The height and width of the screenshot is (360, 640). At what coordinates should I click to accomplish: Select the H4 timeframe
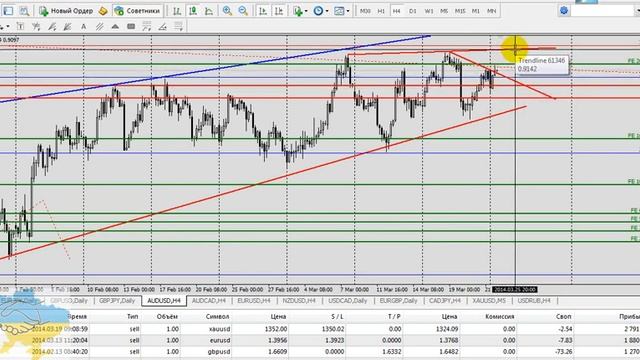pyautogui.click(x=396, y=11)
